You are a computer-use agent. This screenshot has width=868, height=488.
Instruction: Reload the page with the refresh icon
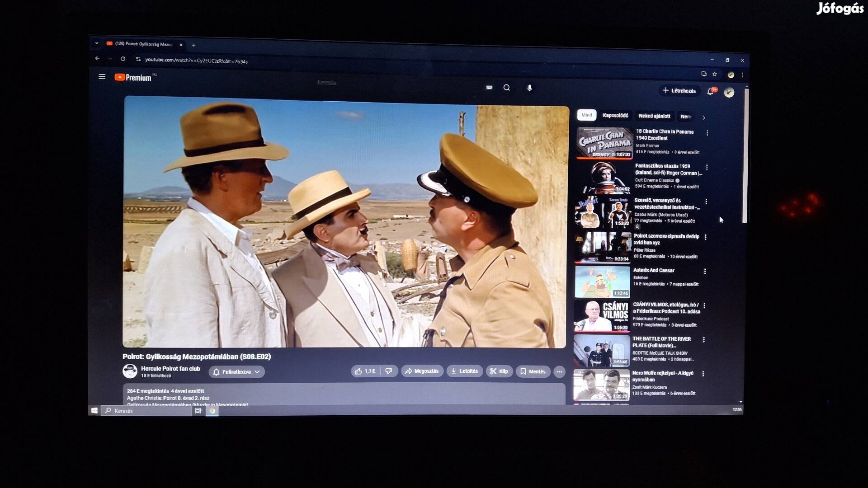(x=123, y=59)
